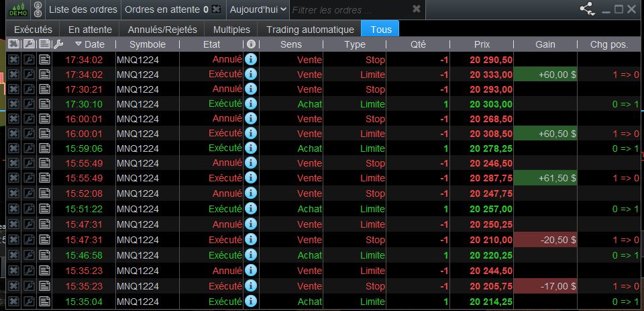The image size is (644, 311).
Task: Select the 15:51:22 timestamp cell
Action: tap(84, 209)
